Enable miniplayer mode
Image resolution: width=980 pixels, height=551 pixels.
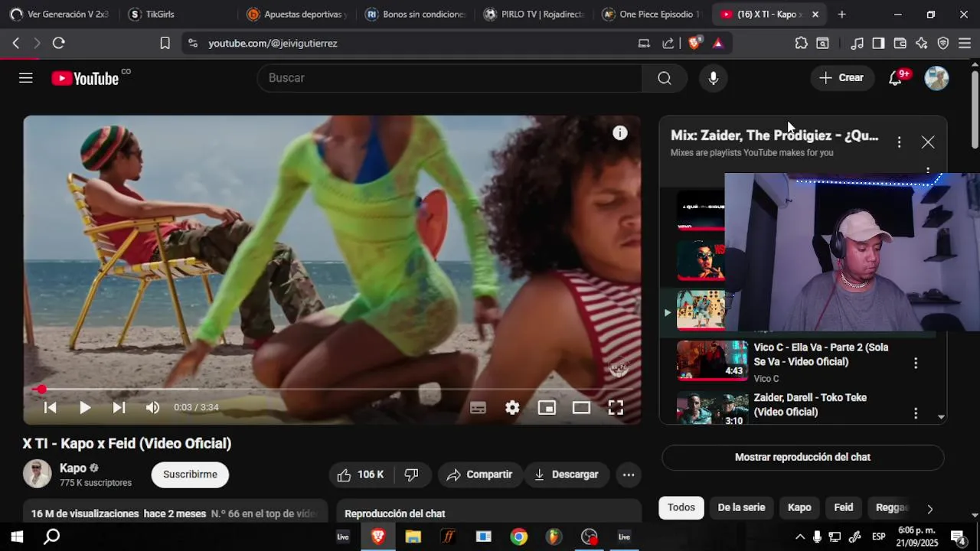pyautogui.click(x=547, y=408)
